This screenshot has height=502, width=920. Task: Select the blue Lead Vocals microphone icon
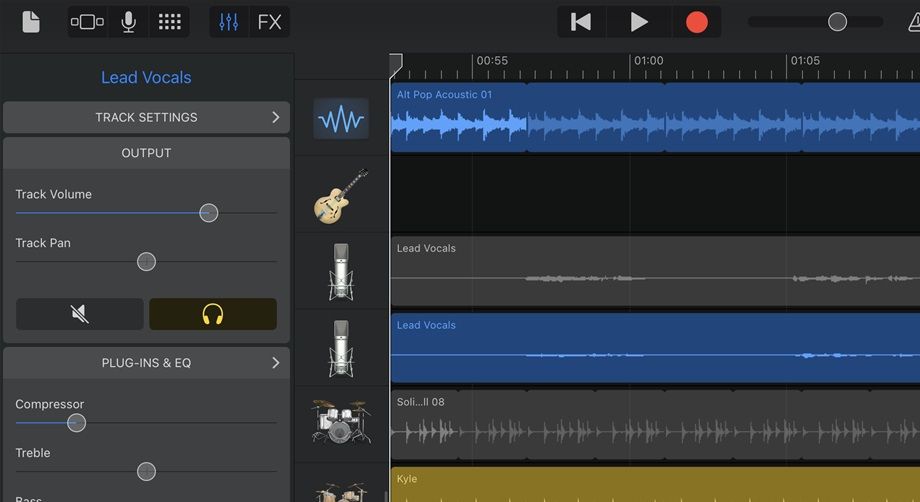(341, 350)
